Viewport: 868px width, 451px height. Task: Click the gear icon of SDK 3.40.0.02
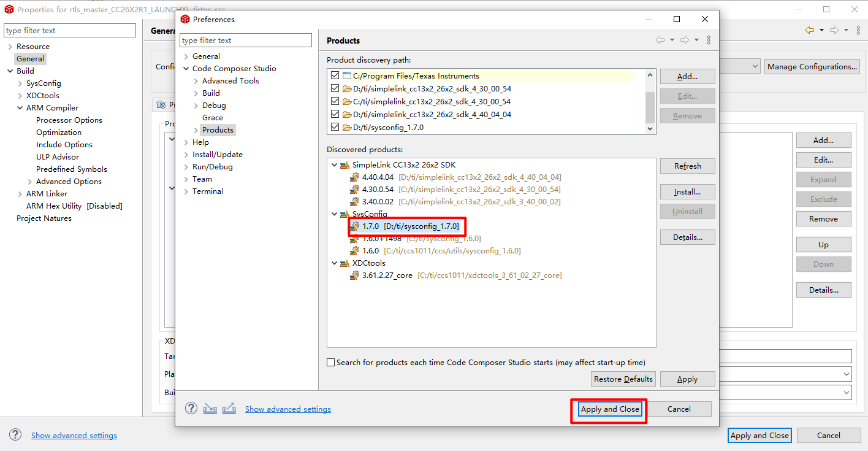click(x=354, y=201)
